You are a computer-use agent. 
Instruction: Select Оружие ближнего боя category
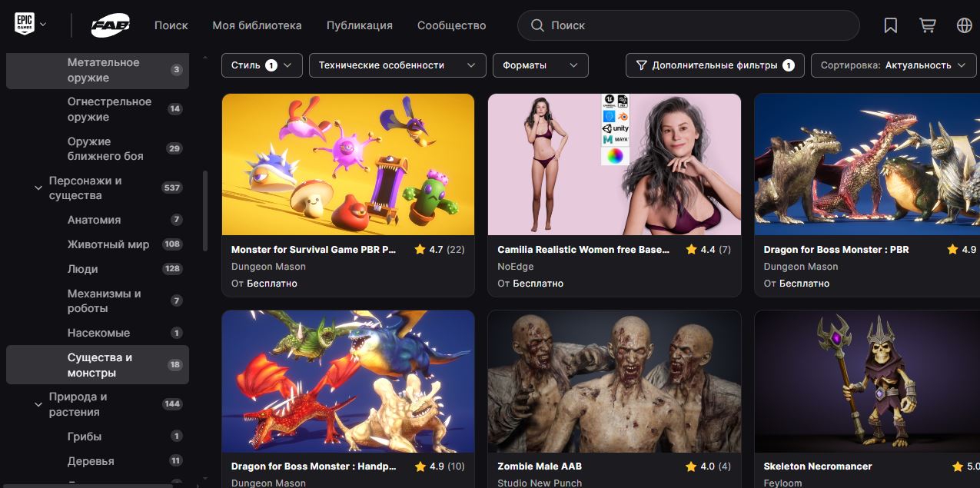pyautogui.click(x=98, y=148)
